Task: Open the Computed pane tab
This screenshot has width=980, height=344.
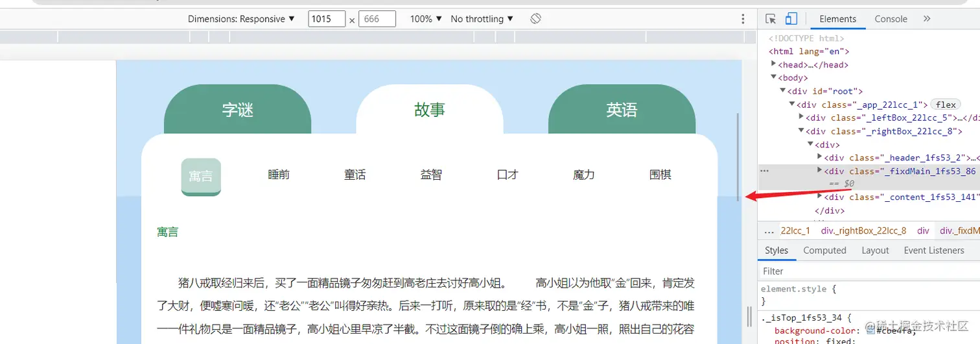Action: [x=824, y=251]
